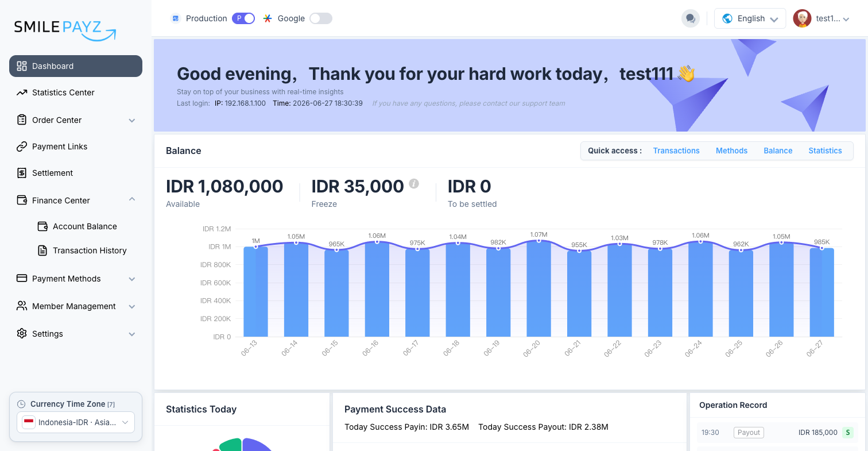Viewport: 868px width, 451px height.
Task: Open the Indonesia-IDR currency dropdown
Action: pos(76,422)
